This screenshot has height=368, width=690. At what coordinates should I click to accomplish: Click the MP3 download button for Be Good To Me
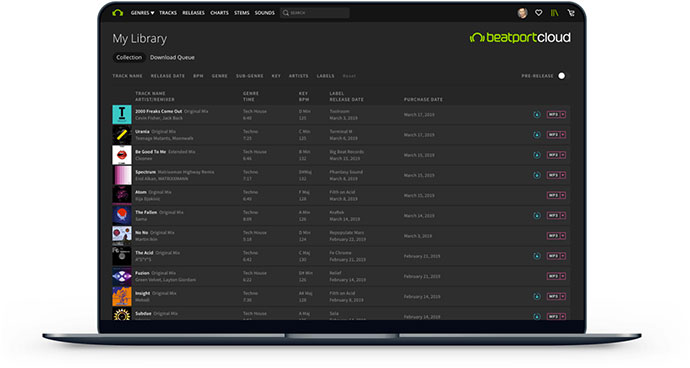pyautogui.click(x=553, y=155)
